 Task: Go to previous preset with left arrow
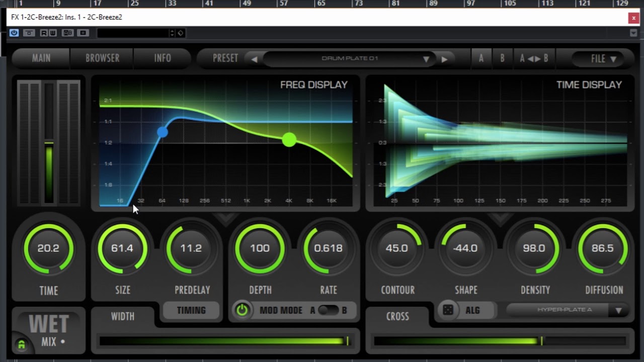[x=254, y=59]
